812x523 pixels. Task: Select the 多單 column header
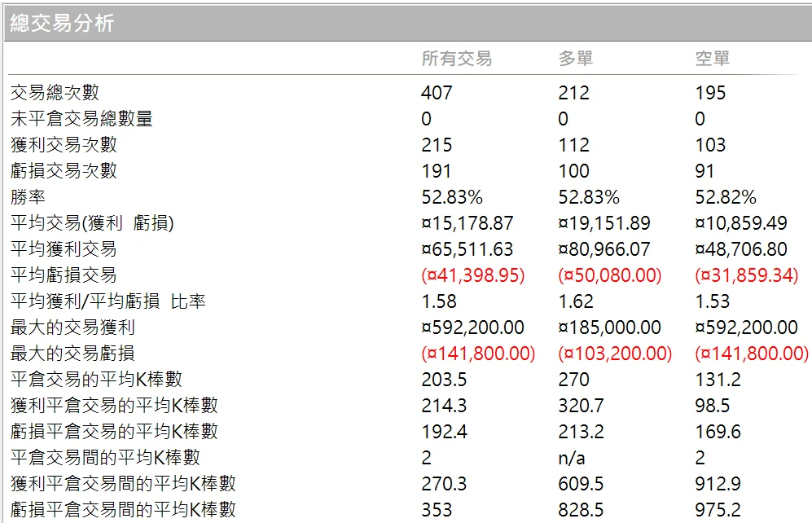pyautogui.click(x=575, y=59)
